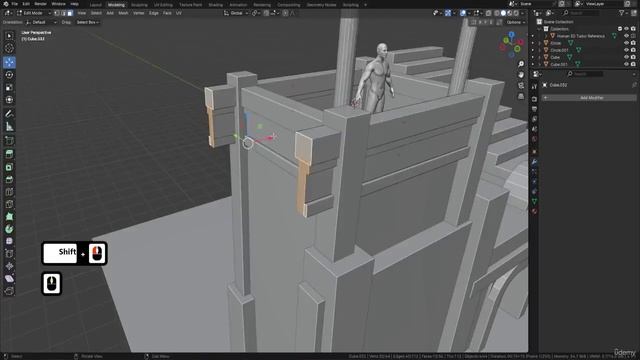Image resolution: width=640 pixels, height=360 pixels.
Task: Open the Window menu
Action: pos(58,4)
